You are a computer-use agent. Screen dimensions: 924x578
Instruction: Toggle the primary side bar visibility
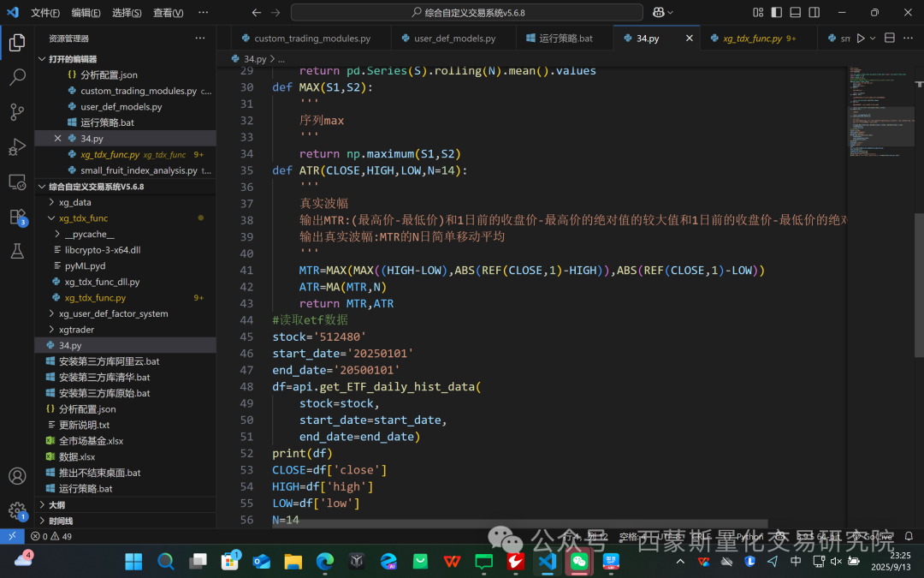click(777, 12)
